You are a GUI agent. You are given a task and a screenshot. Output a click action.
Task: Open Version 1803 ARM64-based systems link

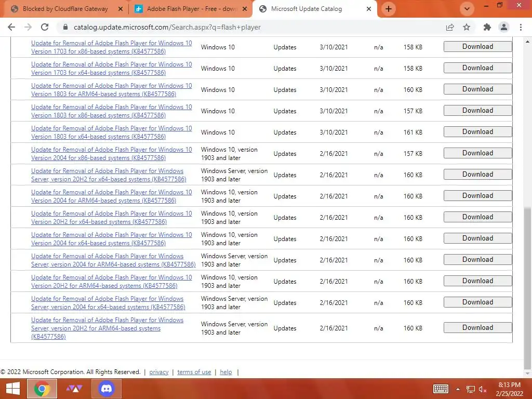click(112, 90)
